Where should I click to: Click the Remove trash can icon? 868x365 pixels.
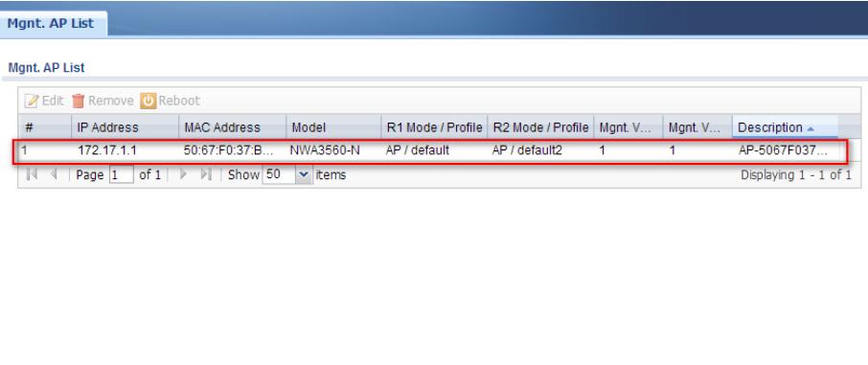point(78,101)
